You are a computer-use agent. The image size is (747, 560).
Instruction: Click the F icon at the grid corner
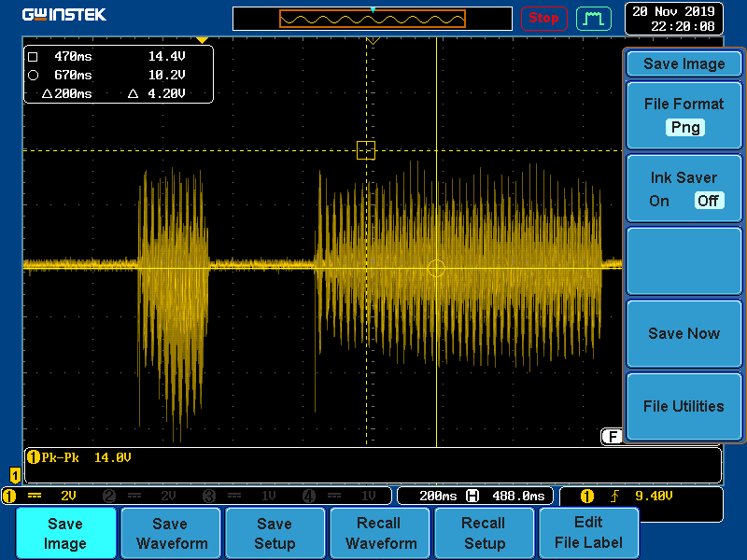pyautogui.click(x=612, y=436)
